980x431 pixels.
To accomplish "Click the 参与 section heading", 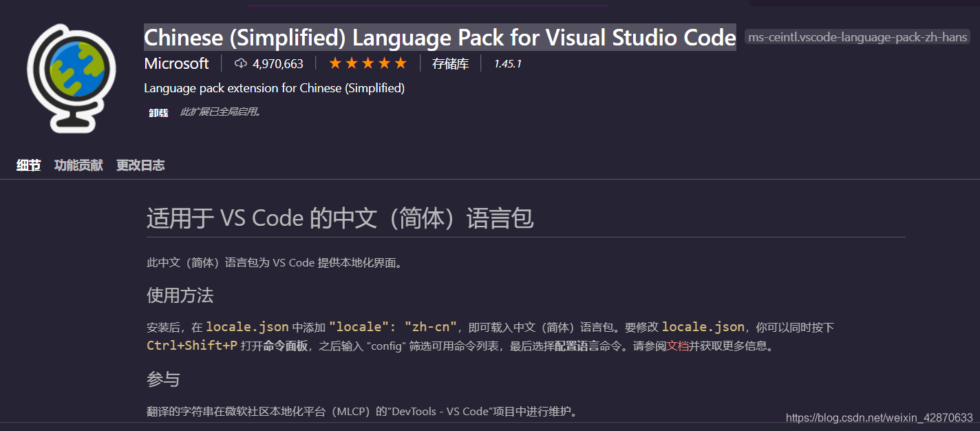I will [x=163, y=379].
